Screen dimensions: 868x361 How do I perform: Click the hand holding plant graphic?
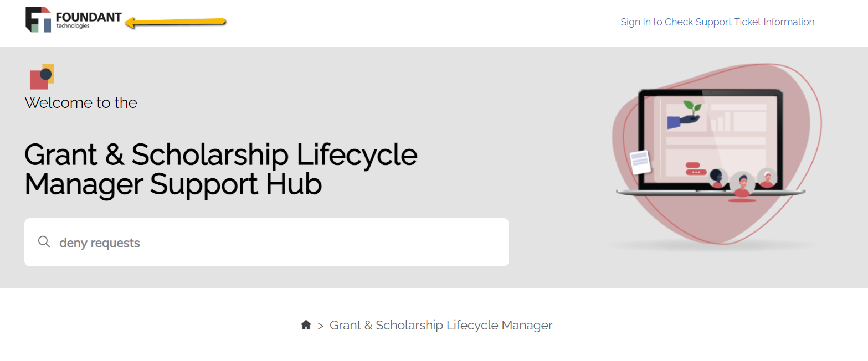point(685,115)
